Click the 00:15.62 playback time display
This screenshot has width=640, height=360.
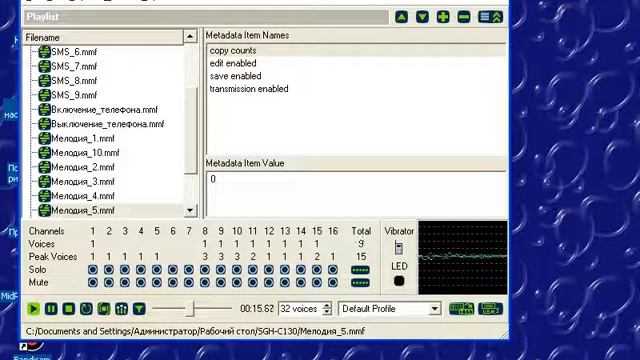tap(257, 309)
